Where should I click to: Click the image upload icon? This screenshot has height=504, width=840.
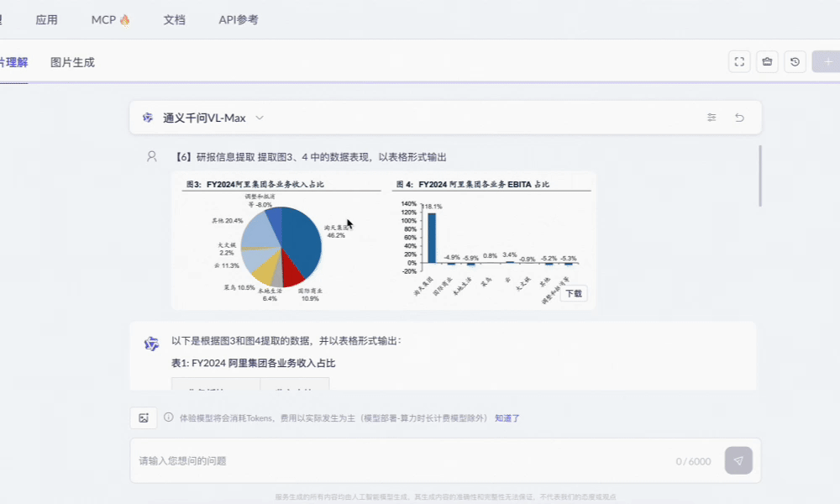pyautogui.click(x=144, y=417)
